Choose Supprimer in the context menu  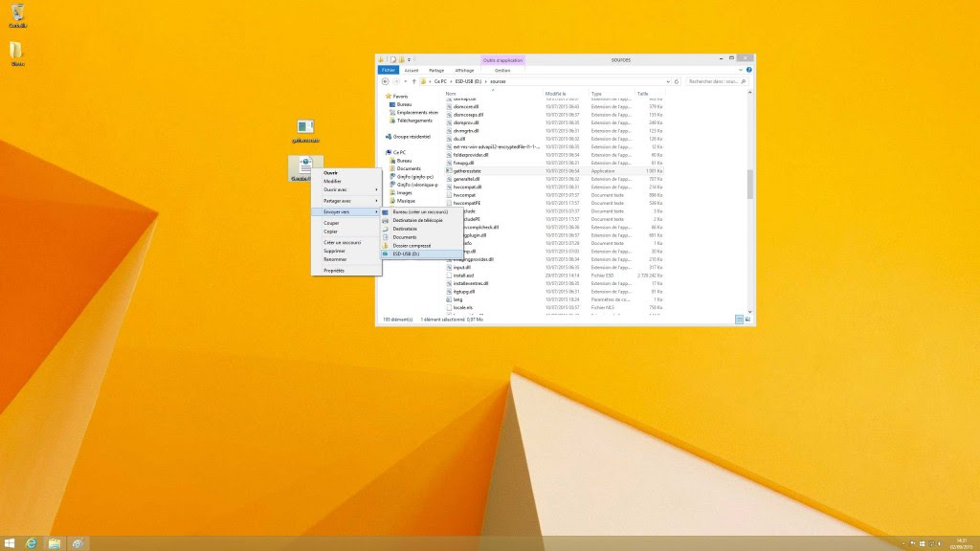click(346, 252)
